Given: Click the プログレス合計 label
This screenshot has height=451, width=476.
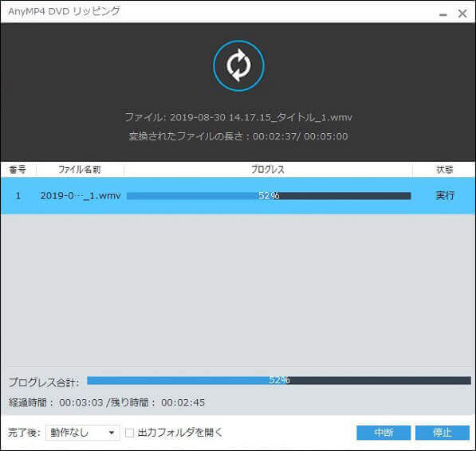Looking at the screenshot, I should pos(44,382).
